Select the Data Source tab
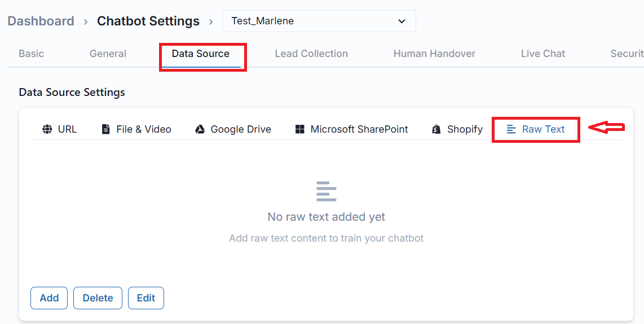The width and height of the screenshot is (644, 324). (x=201, y=54)
